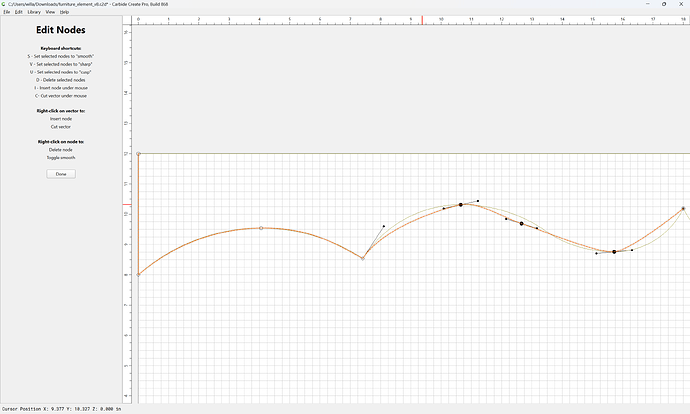
Task: Maximize the Carbide Create window
Action: (664, 4)
